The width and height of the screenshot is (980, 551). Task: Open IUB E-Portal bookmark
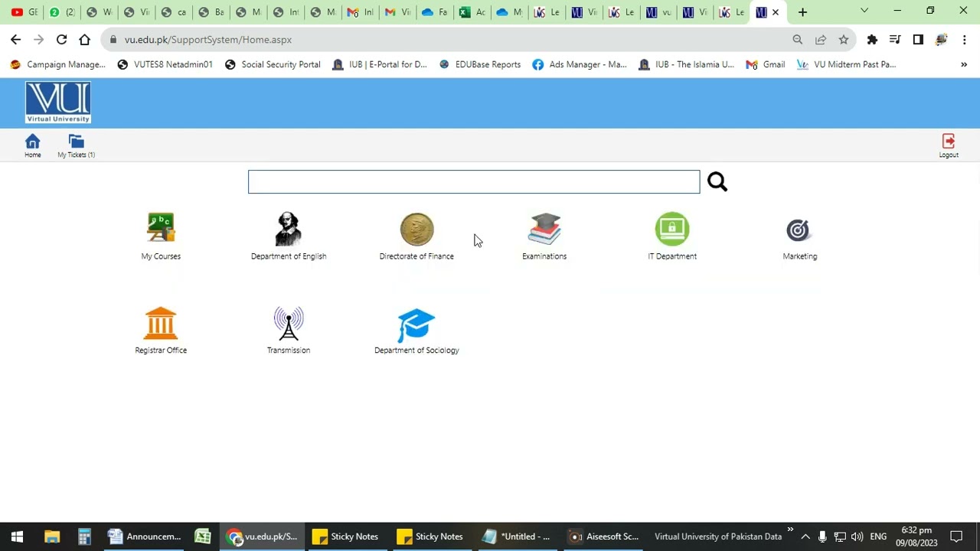(x=379, y=64)
